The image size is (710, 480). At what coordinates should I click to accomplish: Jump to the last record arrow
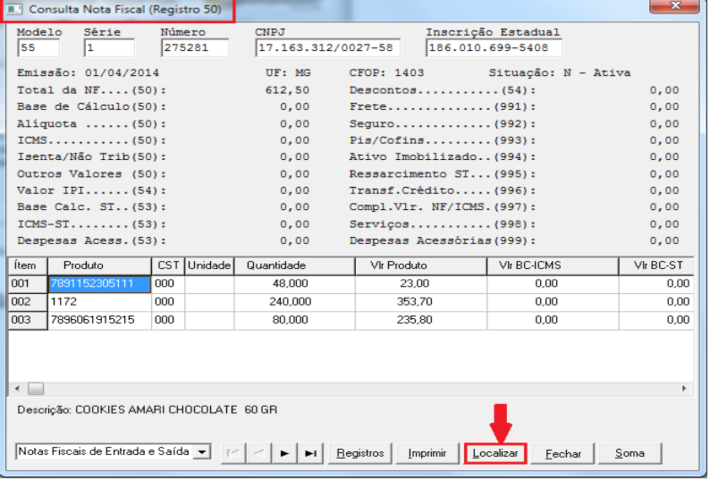coord(311,453)
